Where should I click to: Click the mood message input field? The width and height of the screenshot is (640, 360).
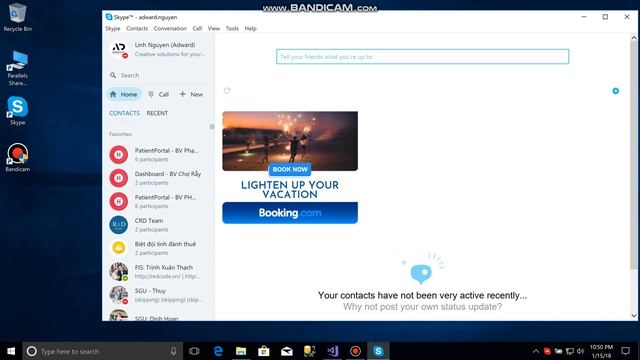422,57
